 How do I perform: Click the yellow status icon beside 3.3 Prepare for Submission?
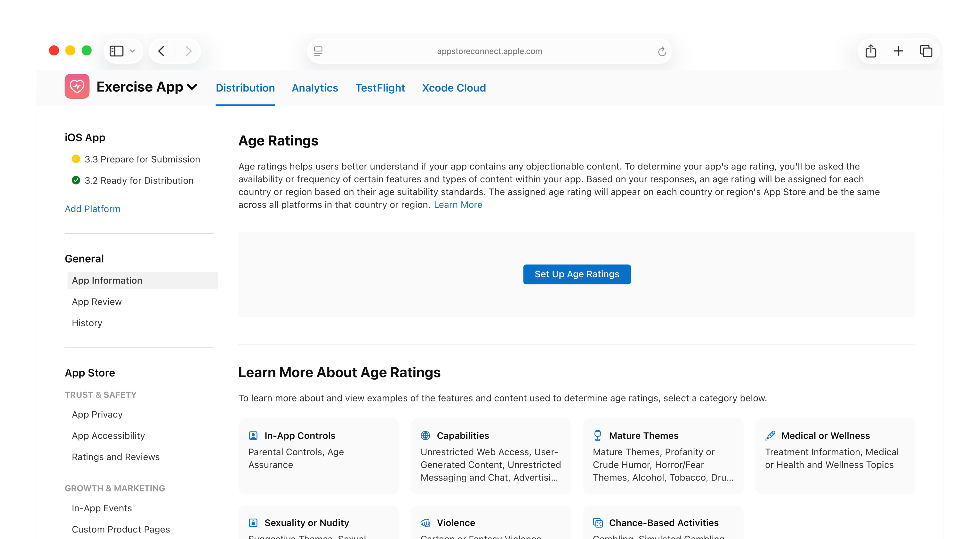click(76, 159)
